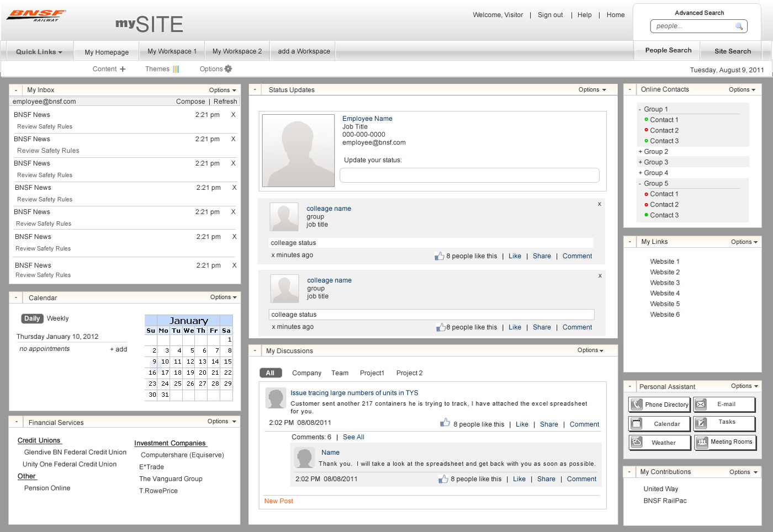Image resolution: width=773 pixels, height=532 pixels.
Task: Select January 17 on the calendar
Action: [165, 373]
